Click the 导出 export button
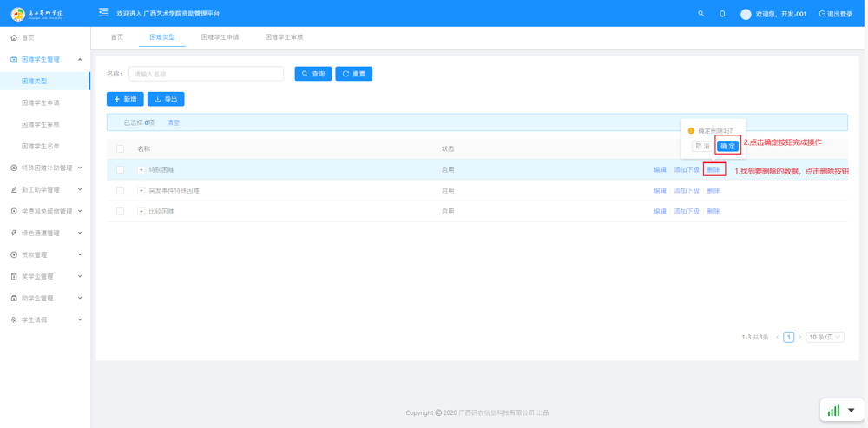Screen dimensions: 868x428 (166, 99)
